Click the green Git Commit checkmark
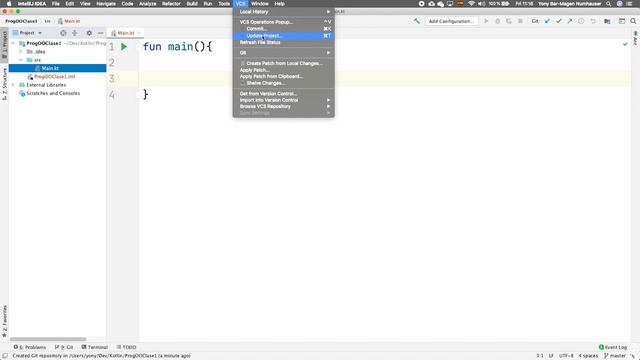The height and width of the screenshot is (360, 640). [x=559, y=21]
